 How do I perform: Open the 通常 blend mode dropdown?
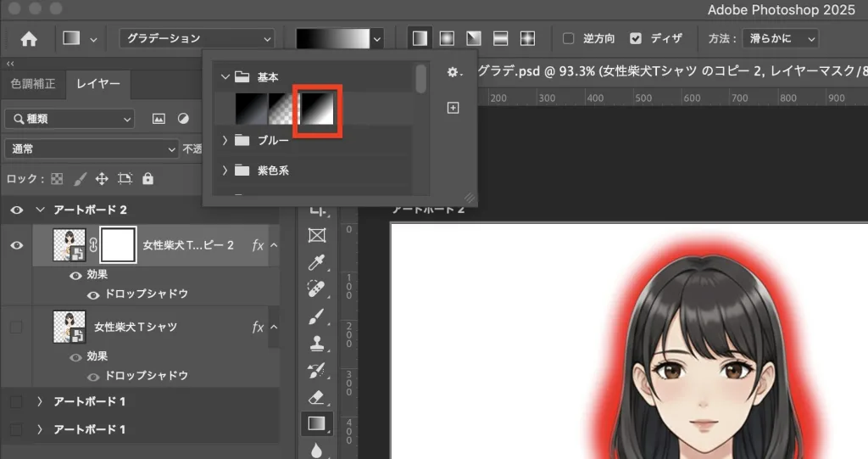tap(91, 148)
